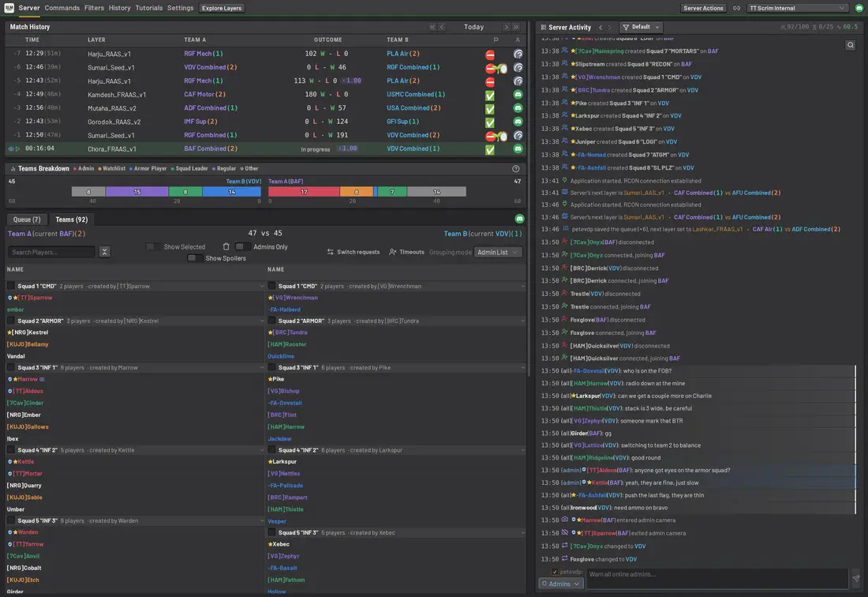Collapse Team A Squad 1 "CMD" chevron
868x597 pixels.
pyautogui.click(x=262, y=287)
